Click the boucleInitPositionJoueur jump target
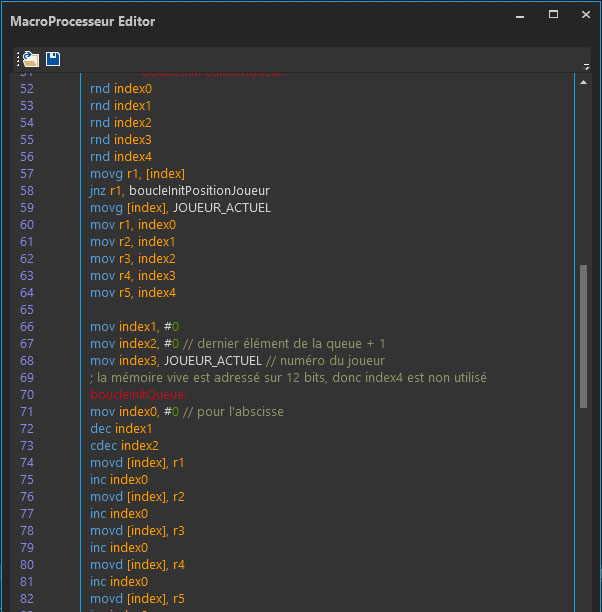 point(199,190)
